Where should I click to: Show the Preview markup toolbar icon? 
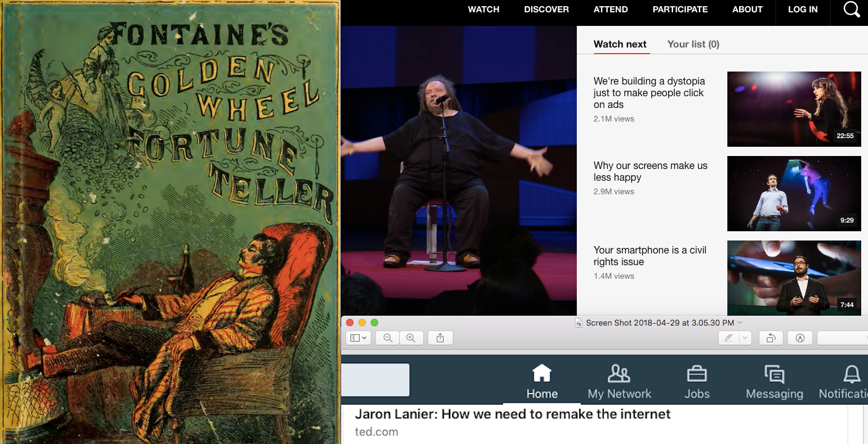pyautogui.click(x=800, y=338)
